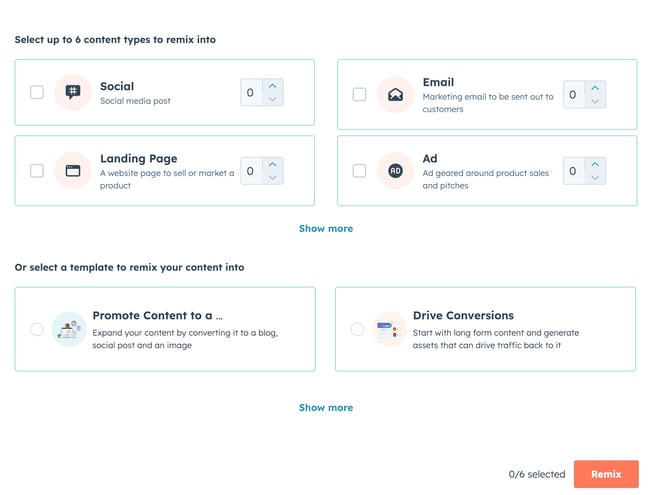The height and width of the screenshot is (495, 650).
Task: Click the Social chat bubble icon
Action: [73, 92]
